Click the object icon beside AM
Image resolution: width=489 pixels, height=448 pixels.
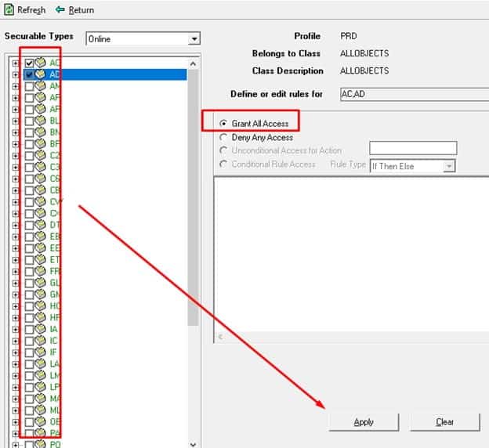(x=40, y=85)
